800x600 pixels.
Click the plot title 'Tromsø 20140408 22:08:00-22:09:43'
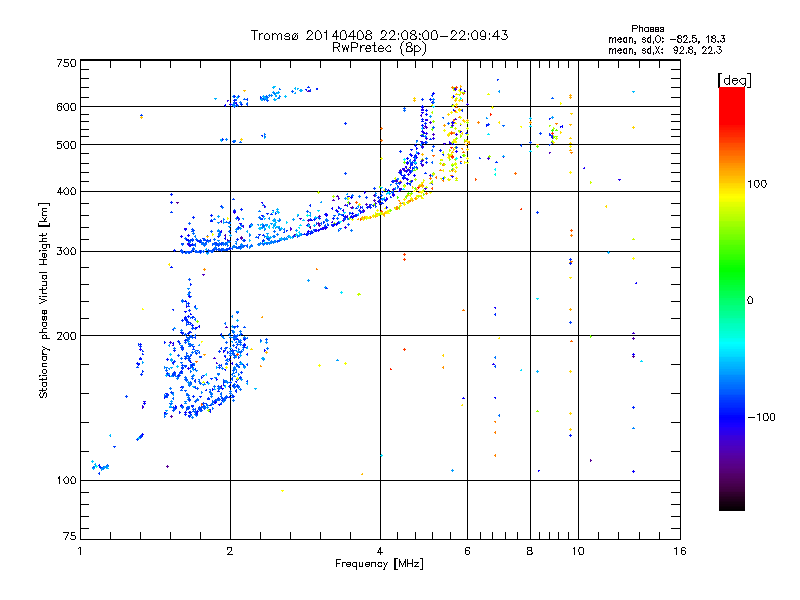point(379,35)
